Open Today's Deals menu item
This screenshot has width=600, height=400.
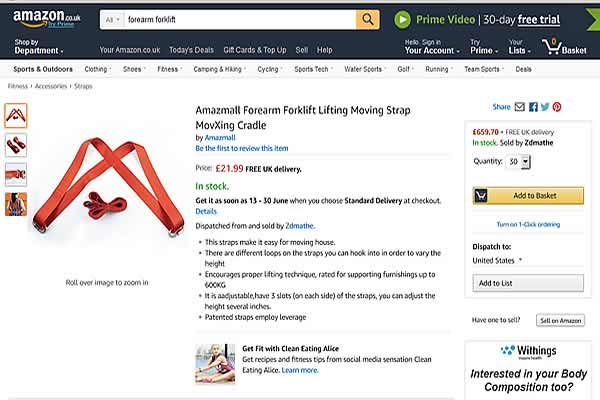(x=191, y=50)
